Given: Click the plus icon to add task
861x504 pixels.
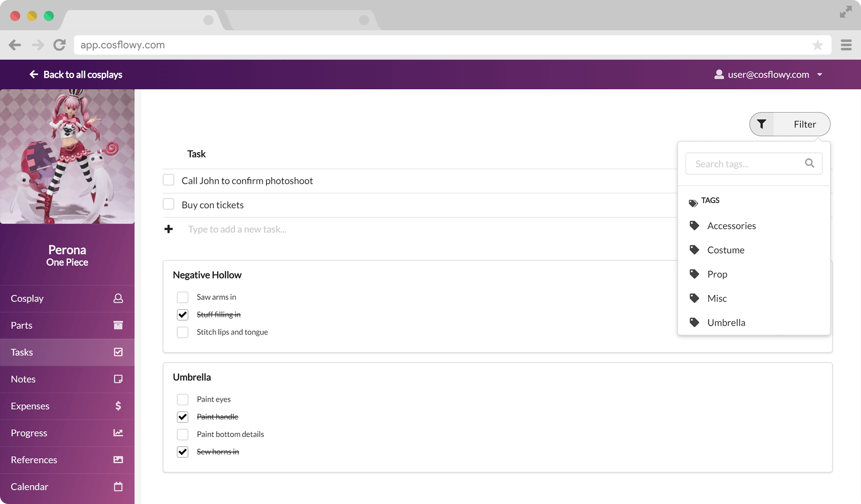Looking at the screenshot, I should pos(169,229).
